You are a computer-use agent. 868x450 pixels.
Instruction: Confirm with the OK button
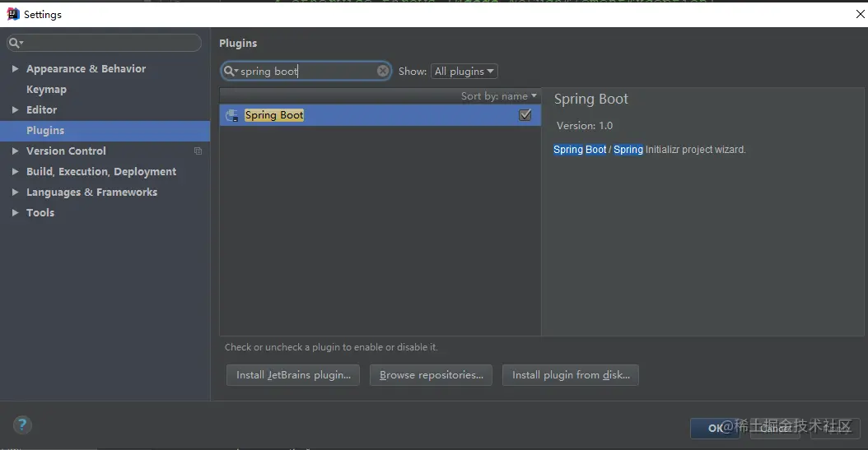pyautogui.click(x=715, y=429)
